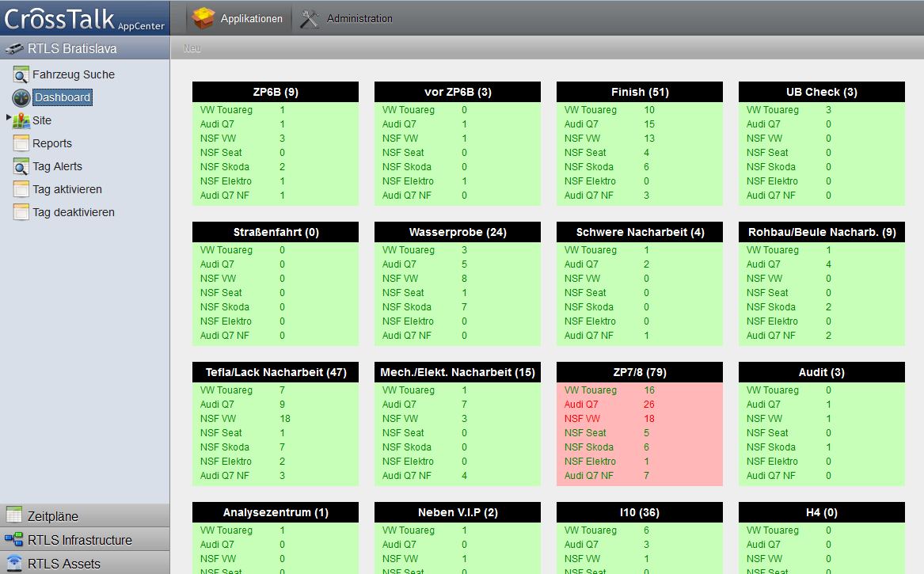Viewport: 924px width, 574px height.
Task: Click the Applikationen box icon
Action: point(203,18)
